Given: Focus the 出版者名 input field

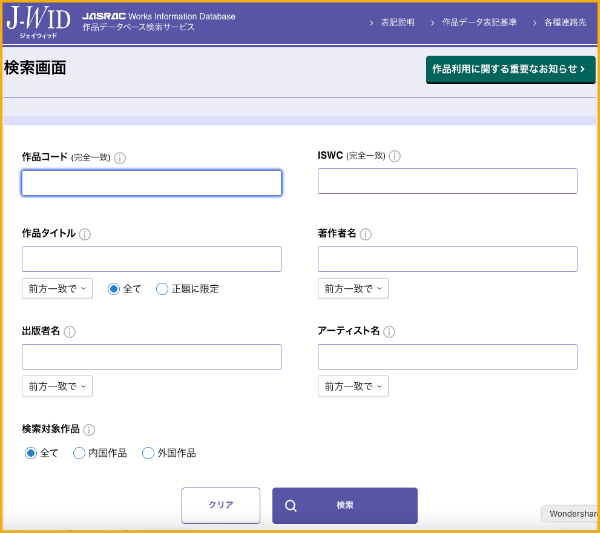Looking at the screenshot, I should 152,357.
